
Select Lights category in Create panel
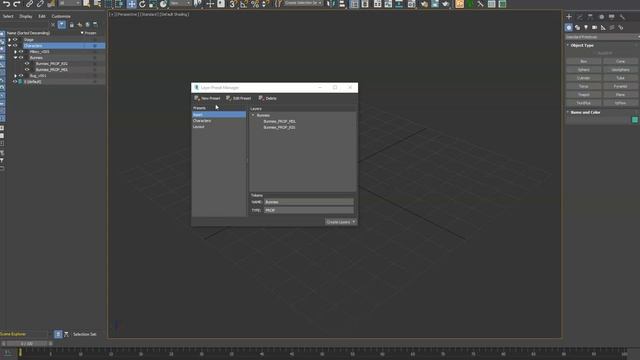tap(586, 27)
